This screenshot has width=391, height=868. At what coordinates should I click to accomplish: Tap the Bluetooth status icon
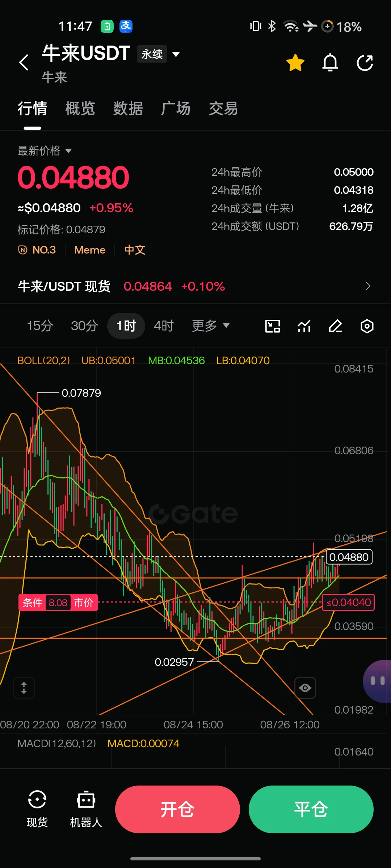click(x=272, y=26)
